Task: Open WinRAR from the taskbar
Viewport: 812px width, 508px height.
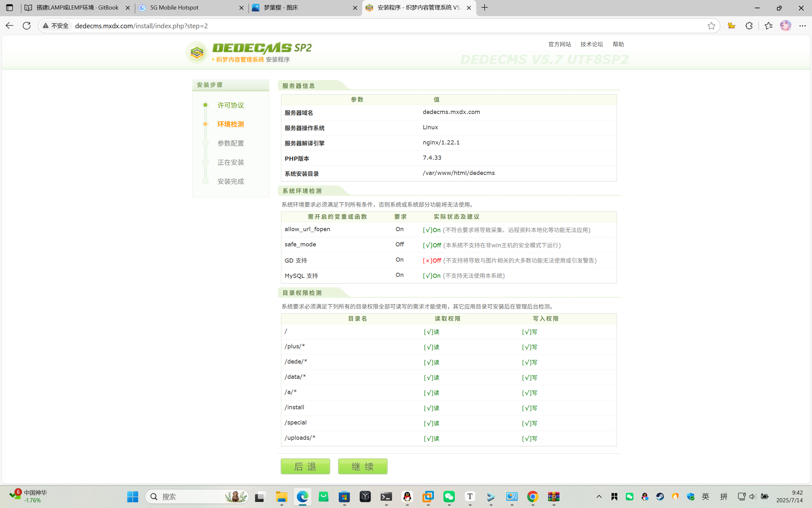Action: pyautogui.click(x=553, y=497)
